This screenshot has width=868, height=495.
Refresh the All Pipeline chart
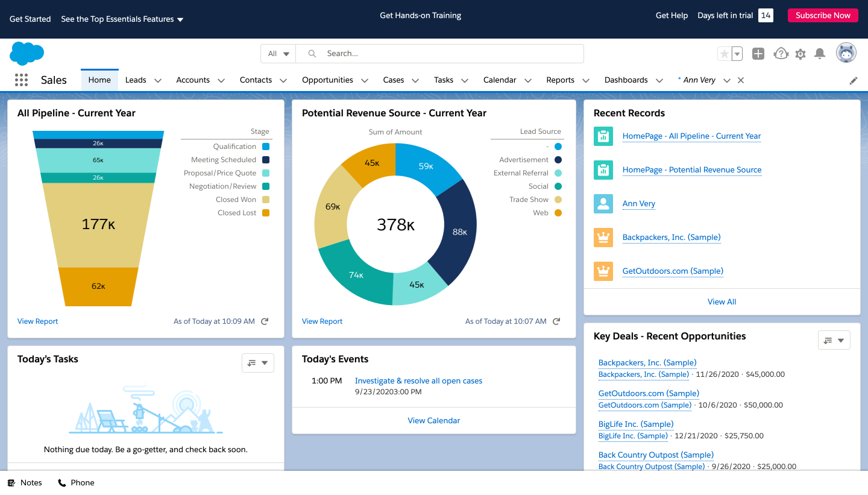pos(264,321)
